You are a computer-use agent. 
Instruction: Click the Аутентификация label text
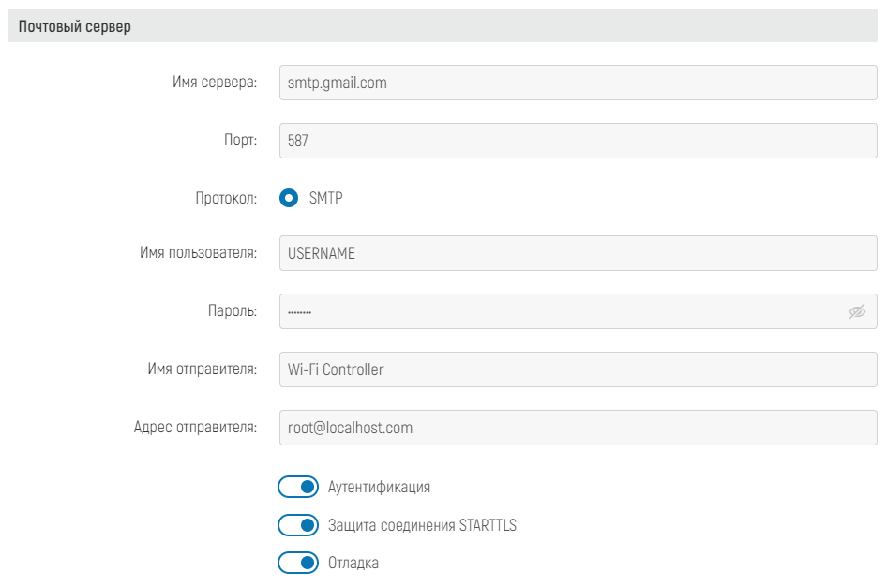[379, 488]
